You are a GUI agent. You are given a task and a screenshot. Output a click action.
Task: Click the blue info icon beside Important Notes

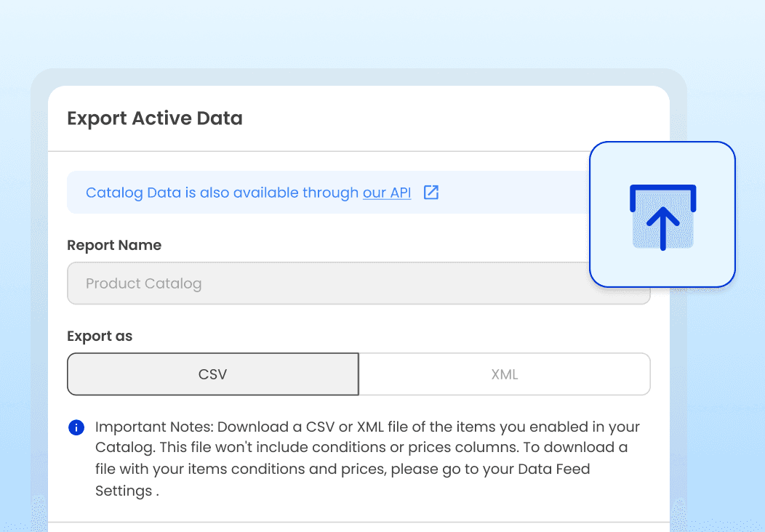(x=76, y=427)
